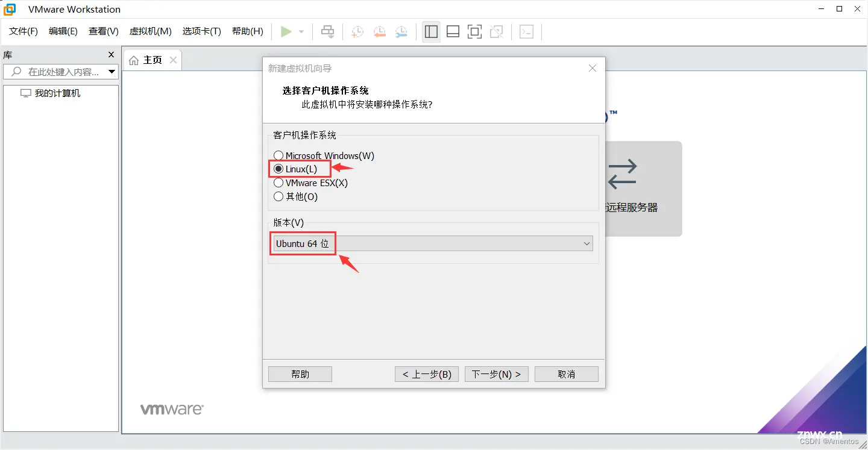868x450 pixels.
Task: Click the send Ctrl+Alt+Del icon
Action: pyautogui.click(x=327, y=31)
